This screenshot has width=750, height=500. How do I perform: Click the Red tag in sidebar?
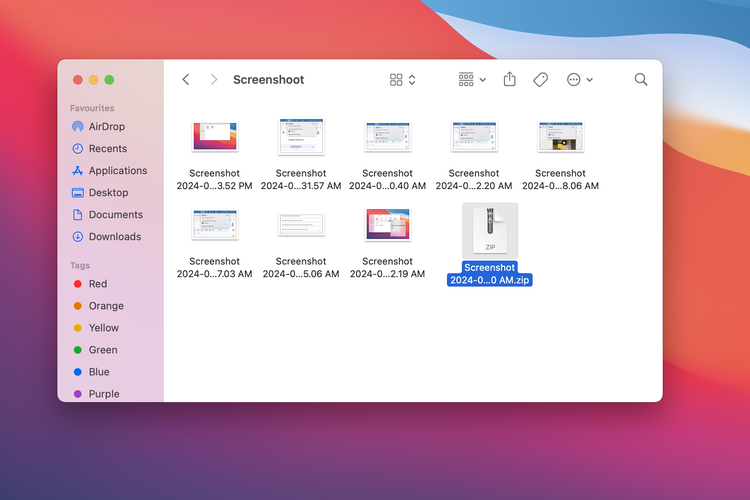[97, 284]
